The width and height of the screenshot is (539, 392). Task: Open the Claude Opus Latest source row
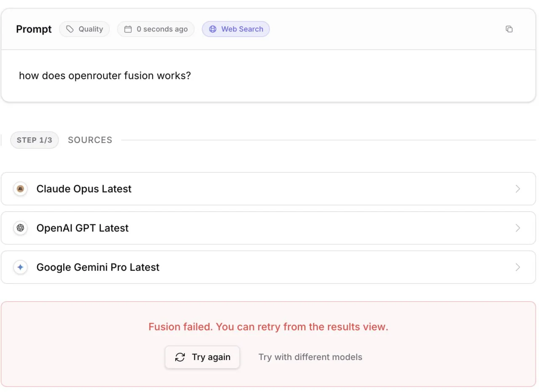268,189
